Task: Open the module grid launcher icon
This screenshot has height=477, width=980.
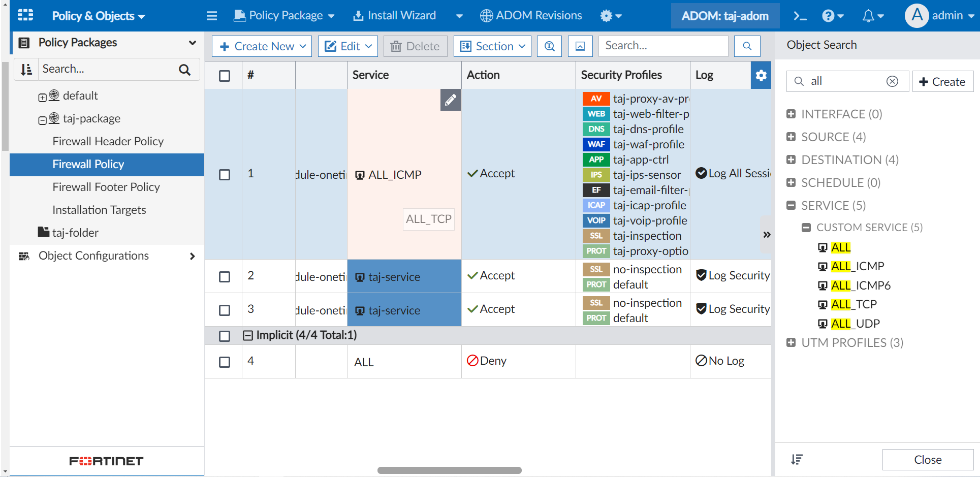Action: tap(25, 15)
